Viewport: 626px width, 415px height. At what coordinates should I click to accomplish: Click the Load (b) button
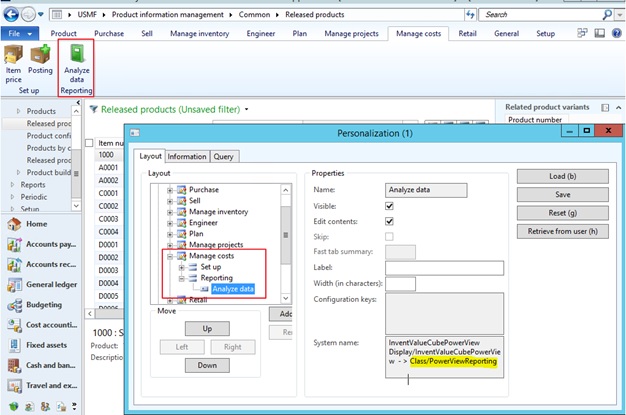point(561,176)
